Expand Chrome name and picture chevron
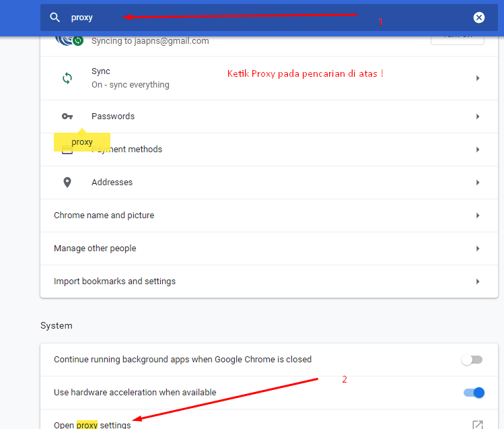 478,216
